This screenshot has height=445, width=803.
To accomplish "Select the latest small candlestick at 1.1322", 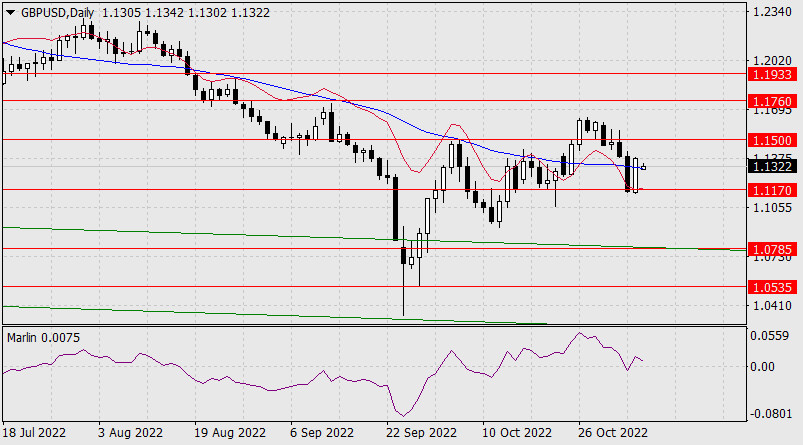I will [x=643, y=167].
